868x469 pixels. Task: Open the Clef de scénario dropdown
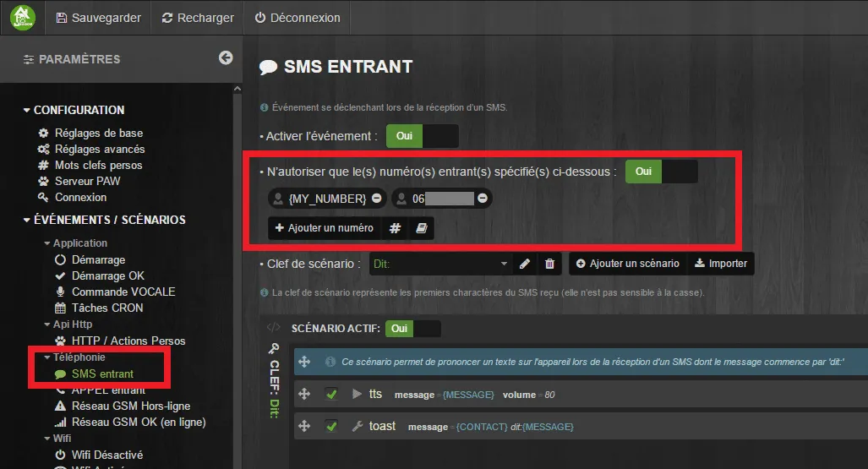pyautogui.click(x=440, y=264)
